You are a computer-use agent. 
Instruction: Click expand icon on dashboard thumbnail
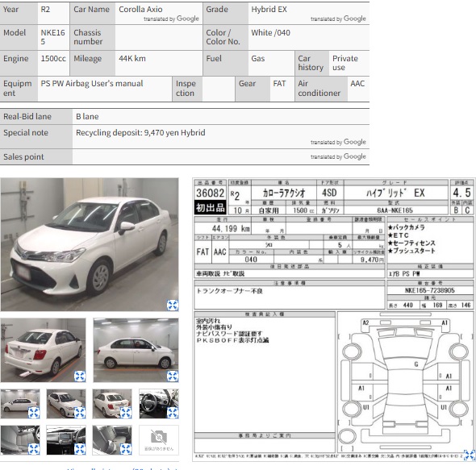pos(80,448)
